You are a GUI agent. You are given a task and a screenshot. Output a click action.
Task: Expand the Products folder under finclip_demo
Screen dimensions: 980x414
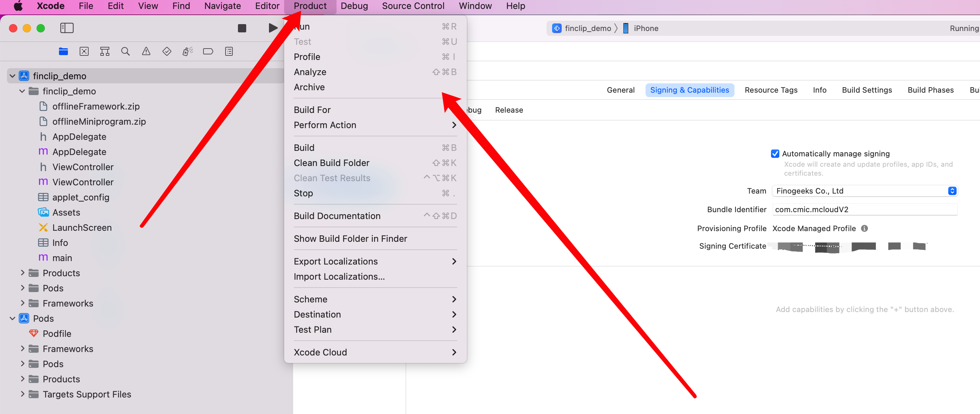[22, 273]
